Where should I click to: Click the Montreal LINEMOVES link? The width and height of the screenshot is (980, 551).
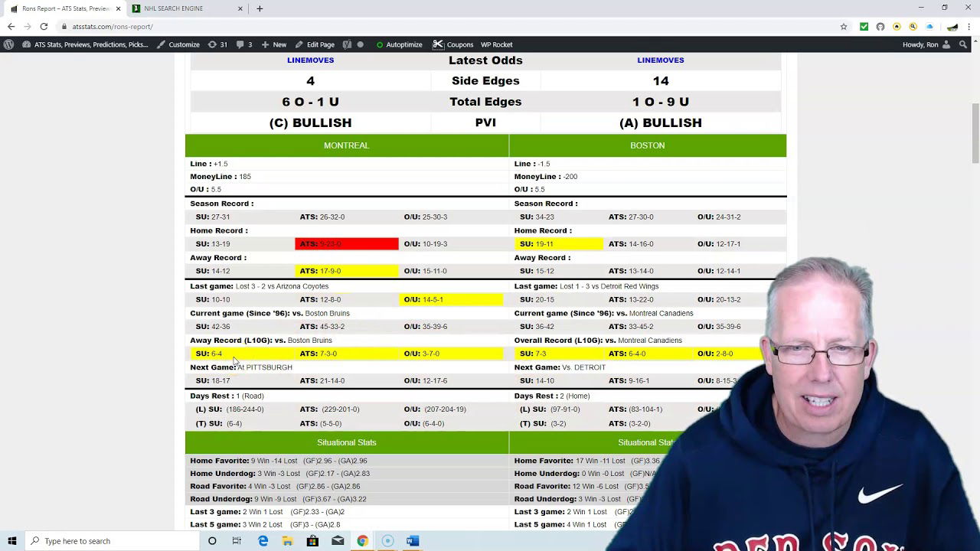coord(310,60)
